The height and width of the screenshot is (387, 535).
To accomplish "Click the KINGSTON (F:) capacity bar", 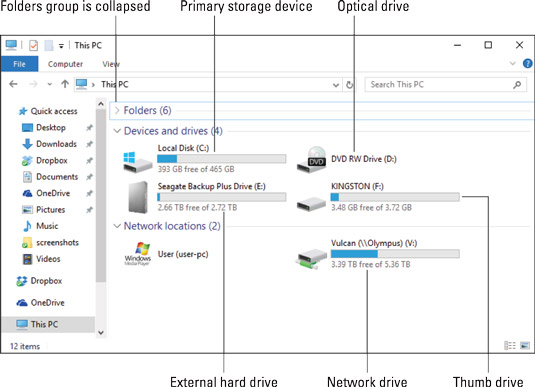I will coord(395,197).
